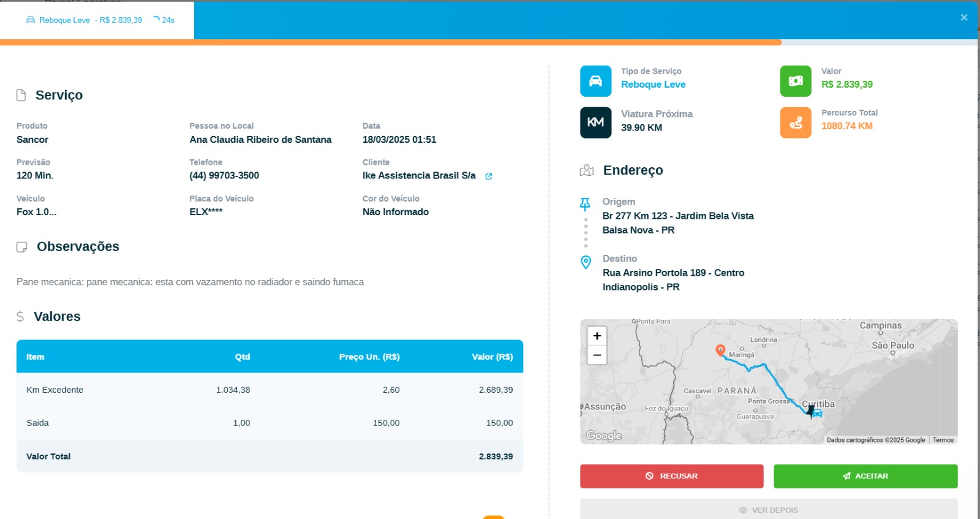The image size is (980, 519).
Task: Click the product value Sancor
Action: point(32,140)
